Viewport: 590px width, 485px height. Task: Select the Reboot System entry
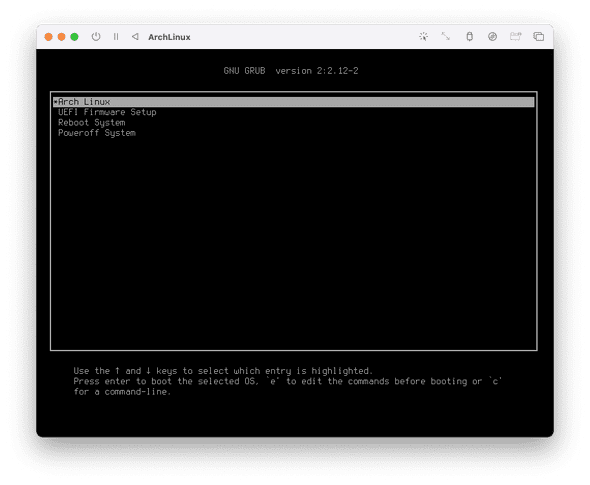pos(91,123)
